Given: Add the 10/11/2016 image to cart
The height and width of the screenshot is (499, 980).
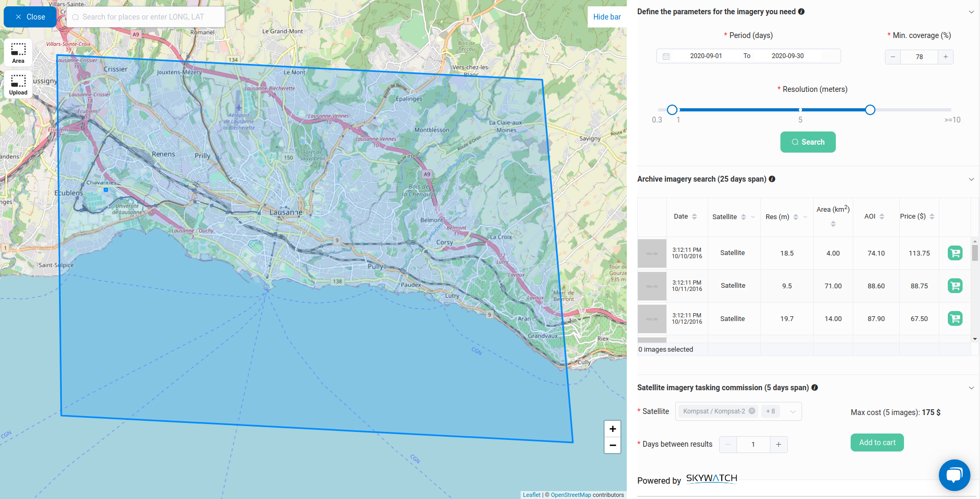Looking at the screenshot, I should 955,286.
